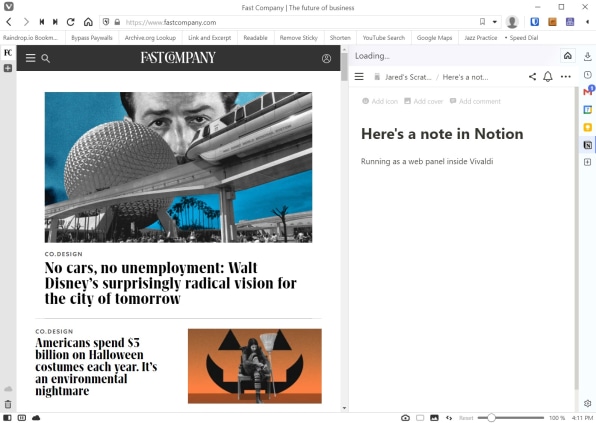Click the Fast Company logo

point(178,57)
